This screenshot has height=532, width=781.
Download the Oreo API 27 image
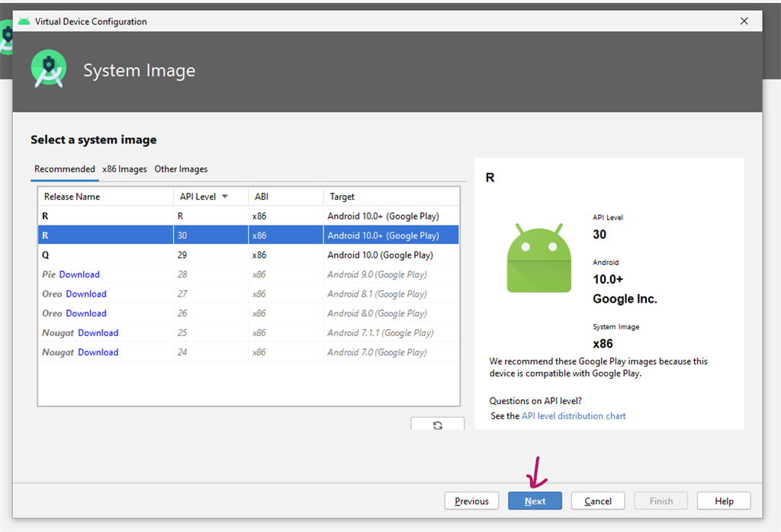tap(85, 293)
